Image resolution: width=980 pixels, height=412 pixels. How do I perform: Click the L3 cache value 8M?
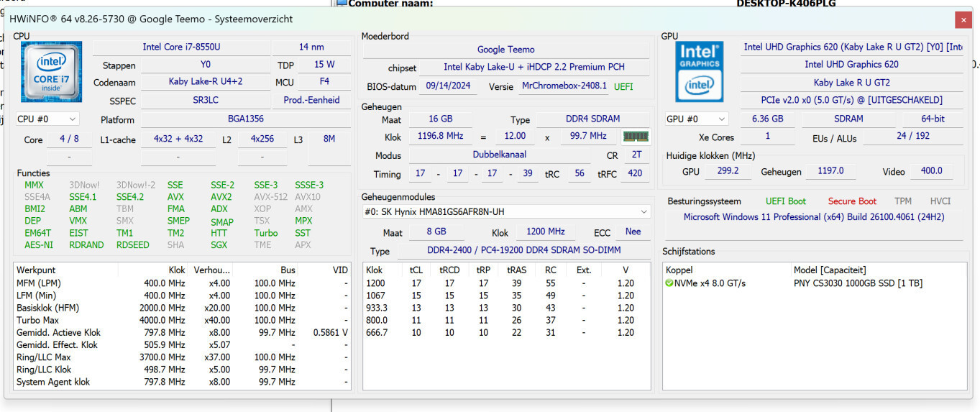pyautogui.click(x=329, y=139)
